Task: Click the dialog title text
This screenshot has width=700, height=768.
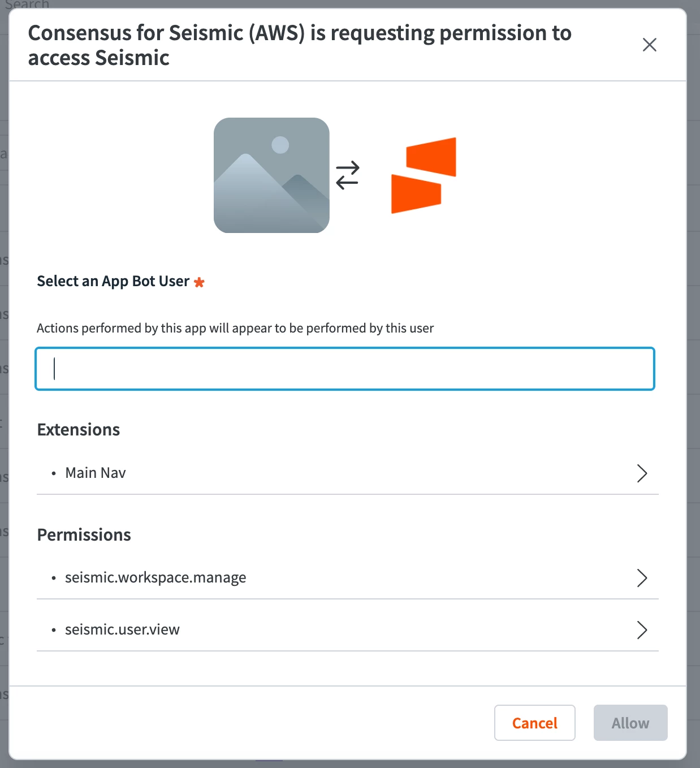Action: [300, 45]
